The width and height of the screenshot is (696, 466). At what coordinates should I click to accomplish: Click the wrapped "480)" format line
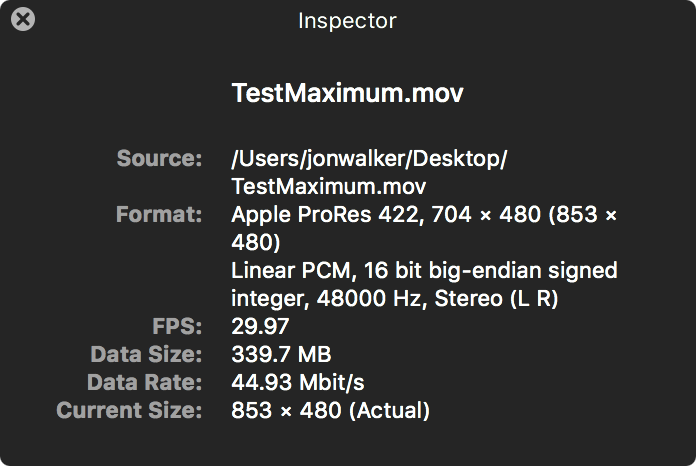click(x=255, y=242)
